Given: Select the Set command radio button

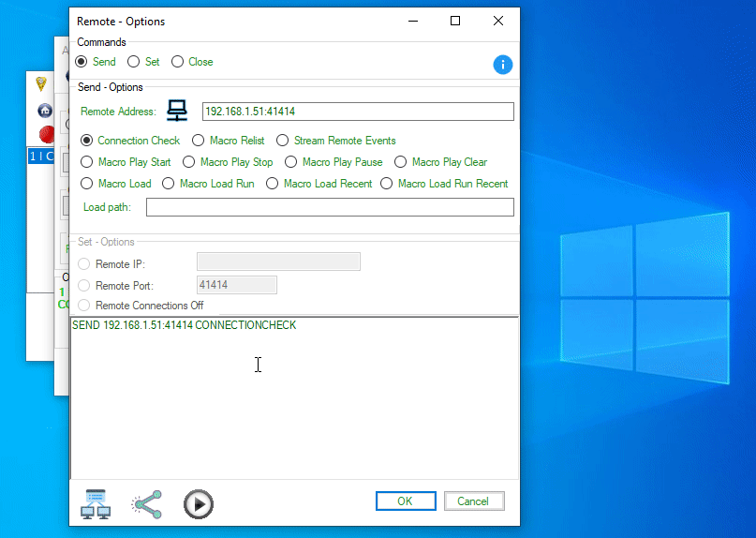Looking at the screenshot, I should click(x=134, y=62).
